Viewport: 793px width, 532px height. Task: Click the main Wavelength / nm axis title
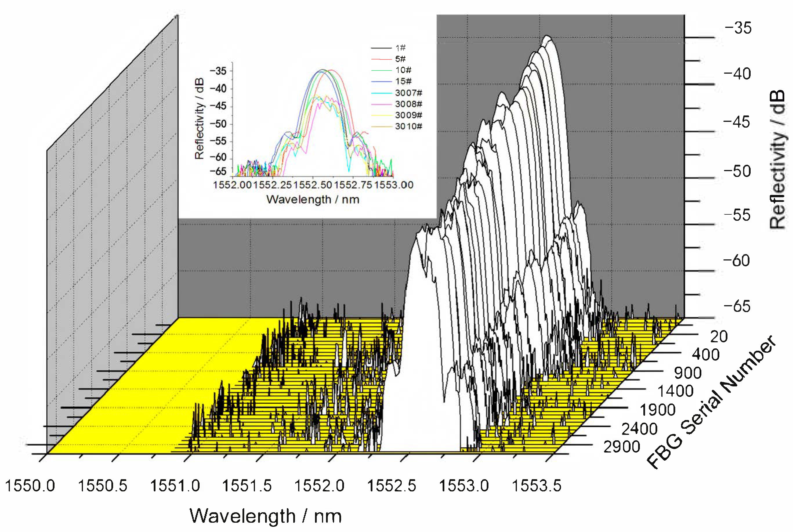click(266, 516)
